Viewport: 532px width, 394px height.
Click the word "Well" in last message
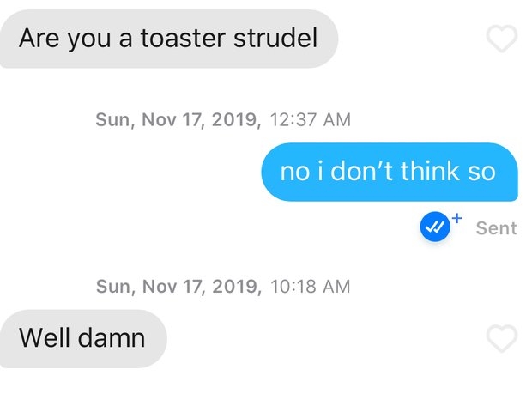pos(45,337)
